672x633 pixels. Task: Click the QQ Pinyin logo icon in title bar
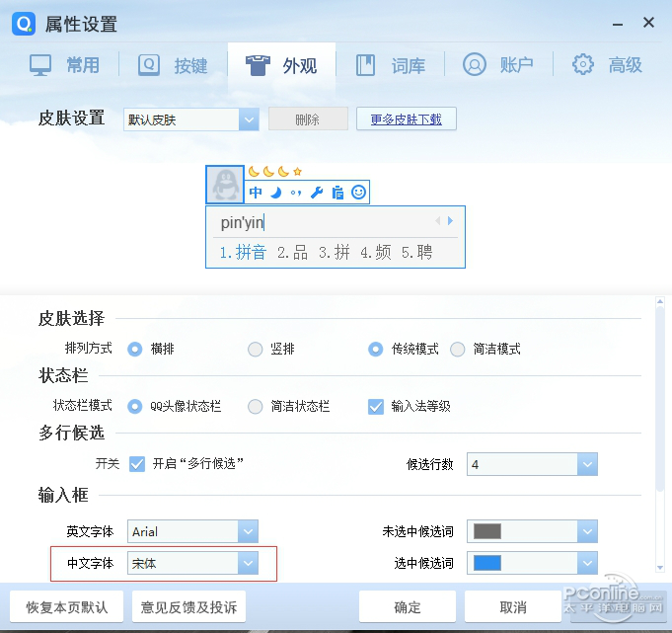coord(24,24)
